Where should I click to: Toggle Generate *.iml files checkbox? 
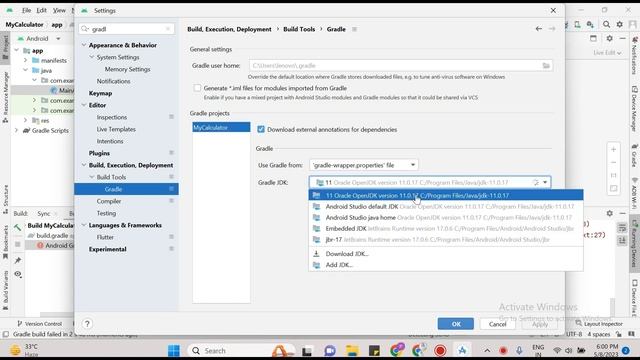[x=197, y=88]
